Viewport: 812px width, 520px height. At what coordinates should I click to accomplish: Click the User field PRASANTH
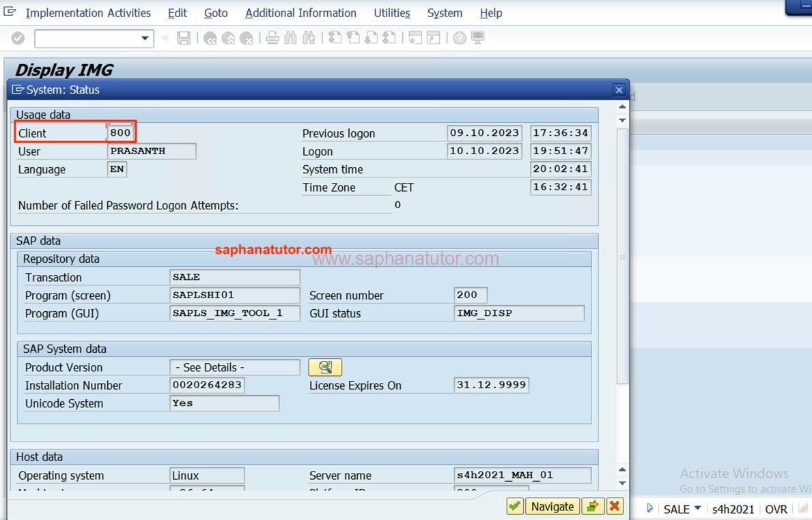152,151
